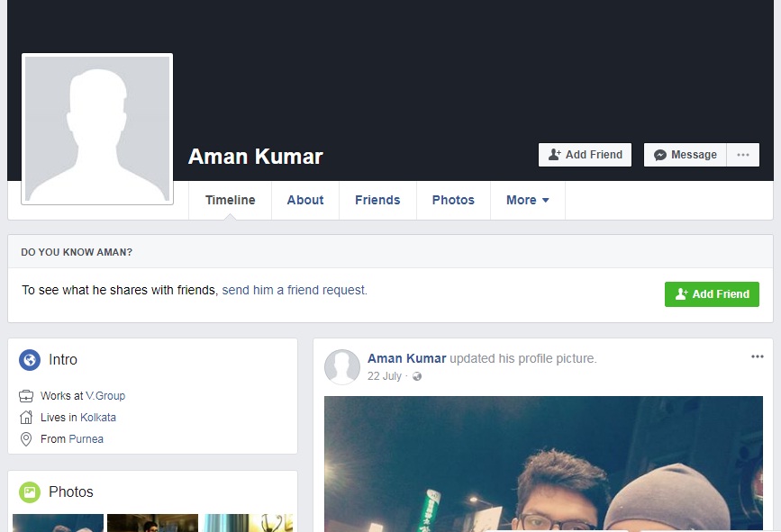This screenshot has height=532, width=781.
Task: Open the first photo thumbnail in Photos
Action: [58, 523]
